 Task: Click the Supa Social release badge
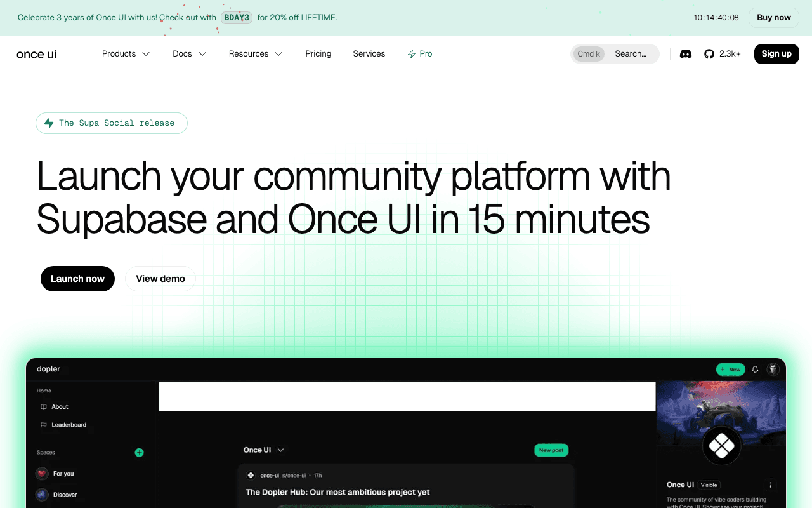point(112,123)
